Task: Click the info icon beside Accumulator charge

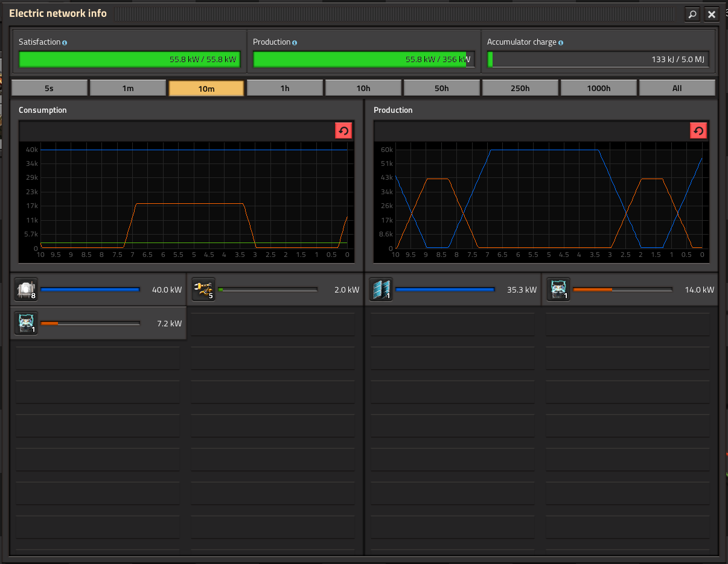Action: point(561,43)
